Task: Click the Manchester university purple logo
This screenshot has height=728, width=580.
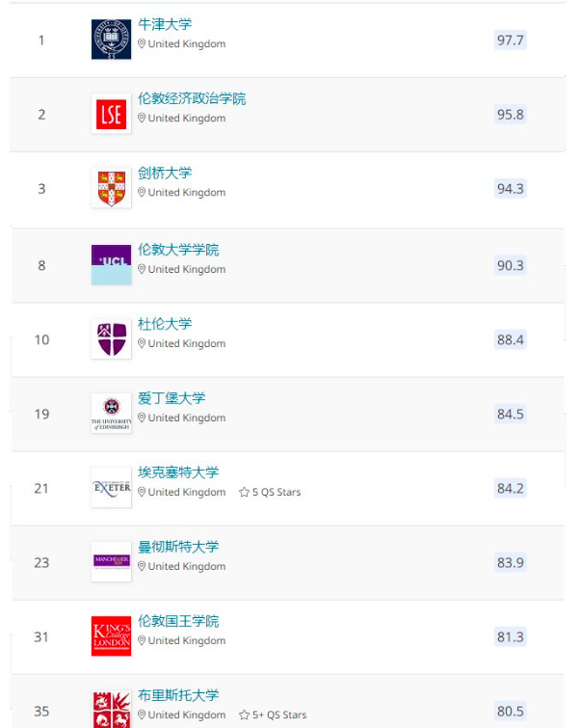Action: [x=111, y=562]
